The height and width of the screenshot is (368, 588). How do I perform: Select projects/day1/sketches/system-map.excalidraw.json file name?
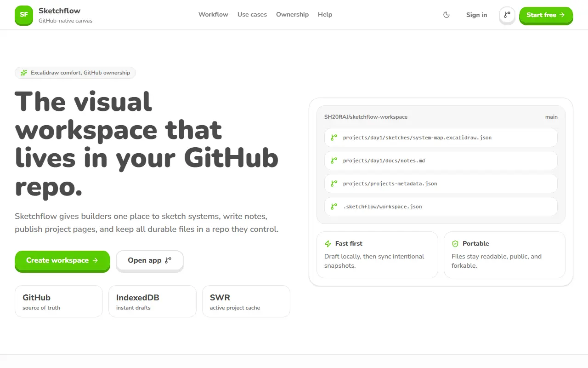[417, 138]
